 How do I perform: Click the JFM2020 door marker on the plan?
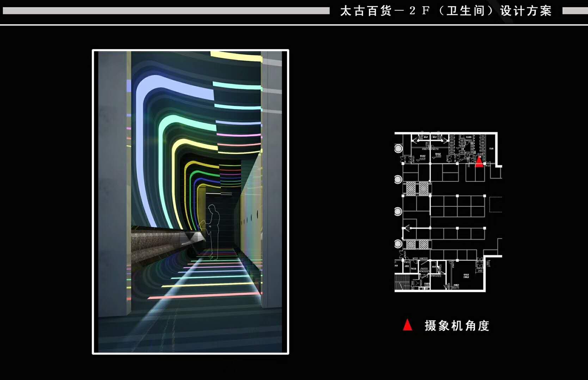(424, 269)
